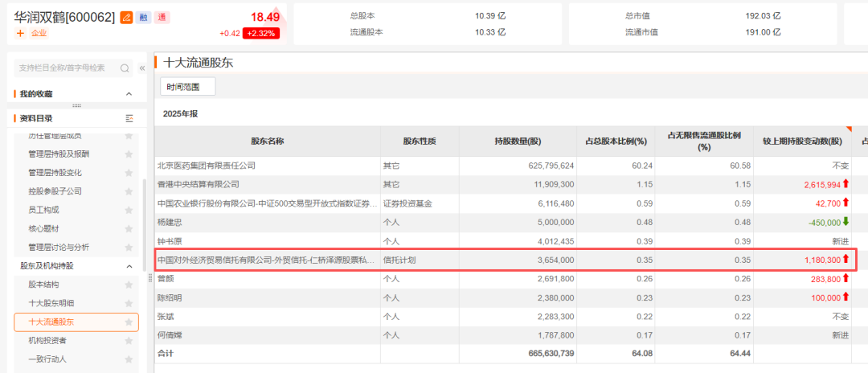Collapse the 股东及机构持股 group
Viewport: 868px width, 373px height.
129,266
